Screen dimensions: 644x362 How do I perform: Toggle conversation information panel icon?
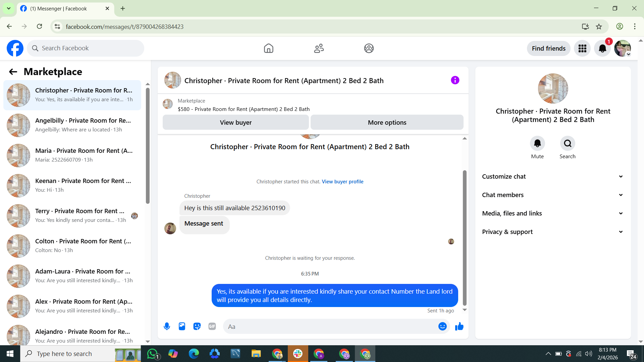click(455, 80)
